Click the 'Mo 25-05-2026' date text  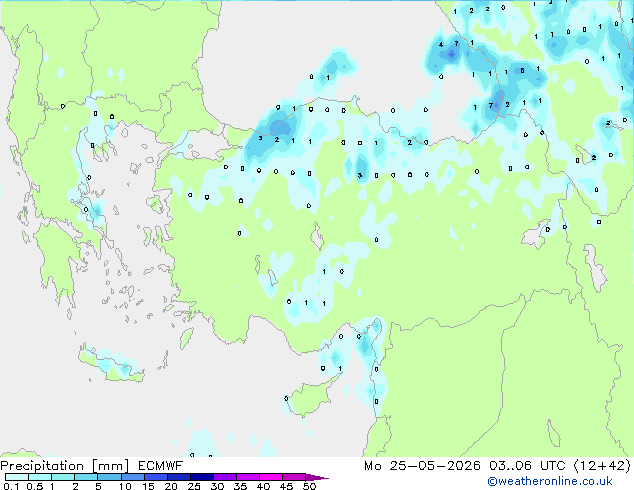click(x=422, y=466)
